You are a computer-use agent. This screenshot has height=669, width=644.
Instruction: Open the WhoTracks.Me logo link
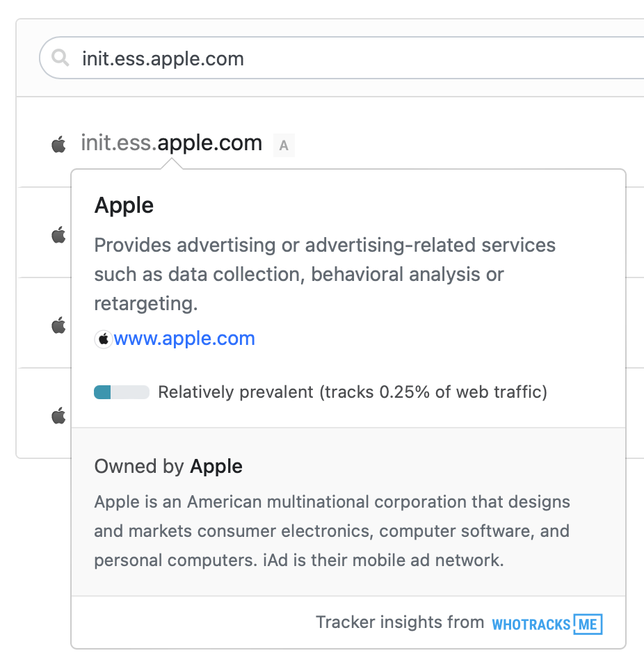tap(547, 624)
